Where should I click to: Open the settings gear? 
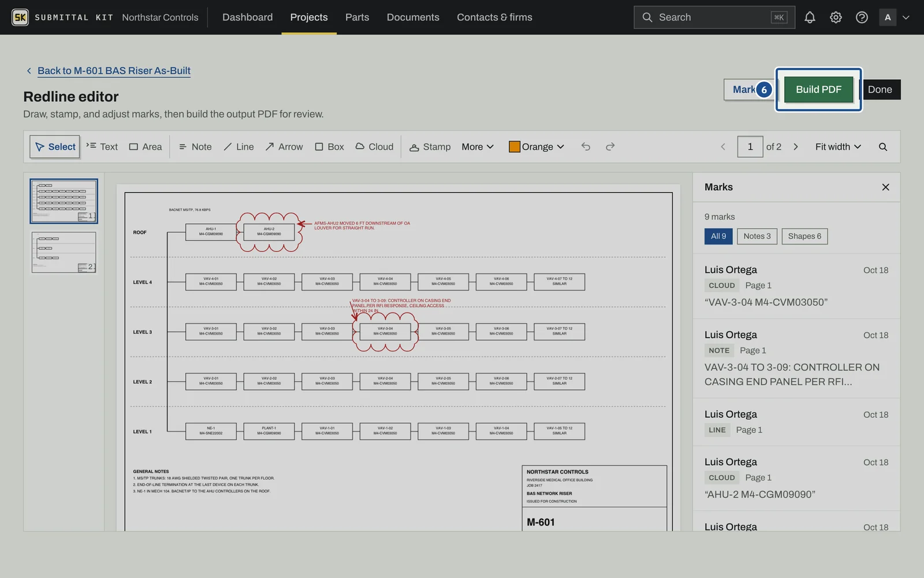pyautogui.click(x=836, y=17)
